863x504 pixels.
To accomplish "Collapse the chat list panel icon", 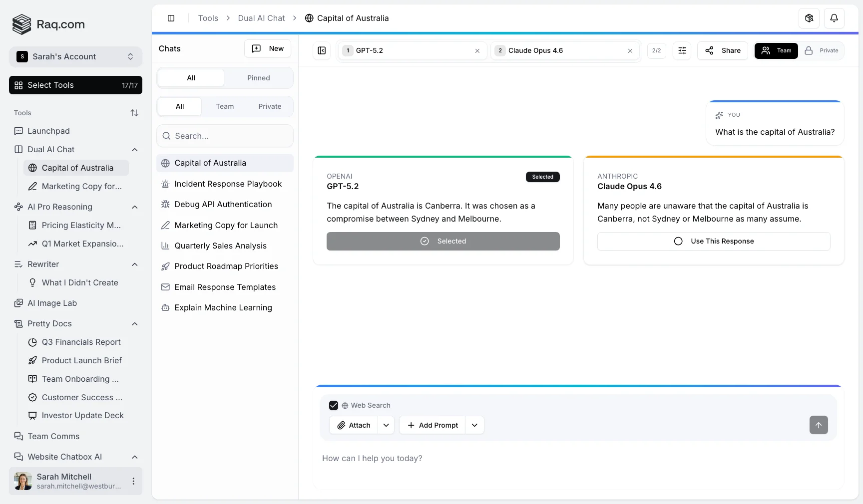I will [322, 50].
